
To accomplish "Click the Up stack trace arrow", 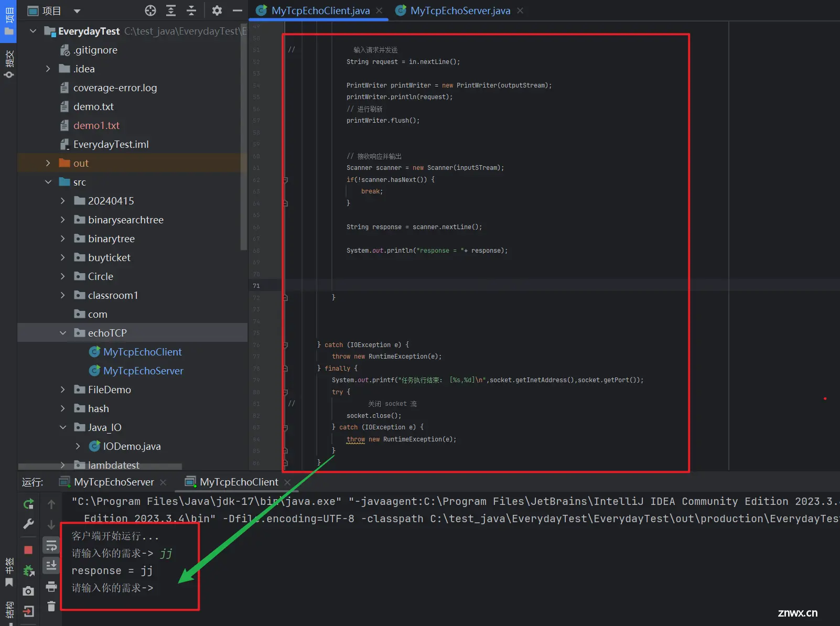I will (x=51, y=504).
